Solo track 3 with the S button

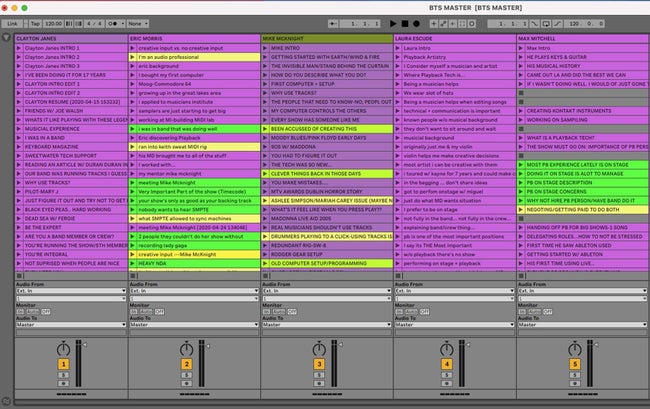click(x=319, y=375)
